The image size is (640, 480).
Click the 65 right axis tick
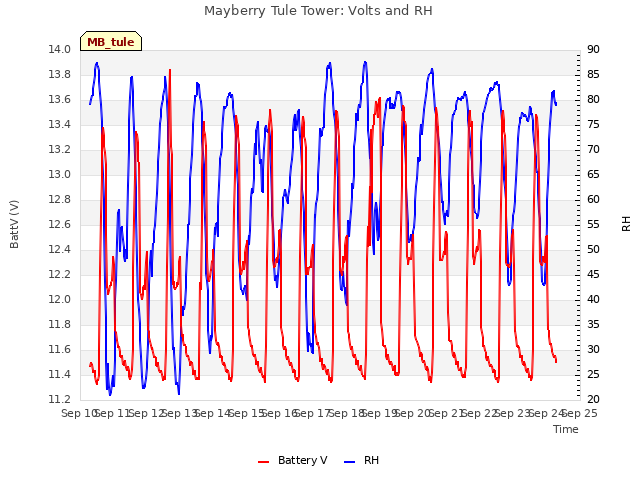tap(593, 174)
